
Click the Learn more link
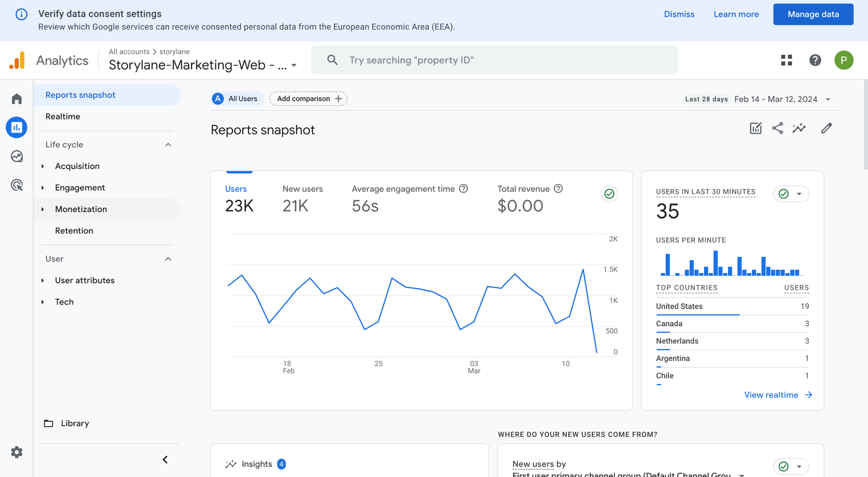point(736,14)
